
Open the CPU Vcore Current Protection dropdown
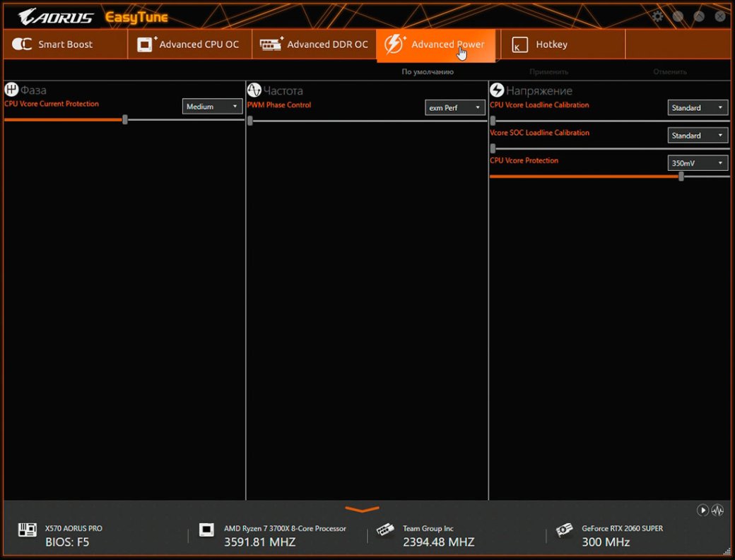coord(213,107)
